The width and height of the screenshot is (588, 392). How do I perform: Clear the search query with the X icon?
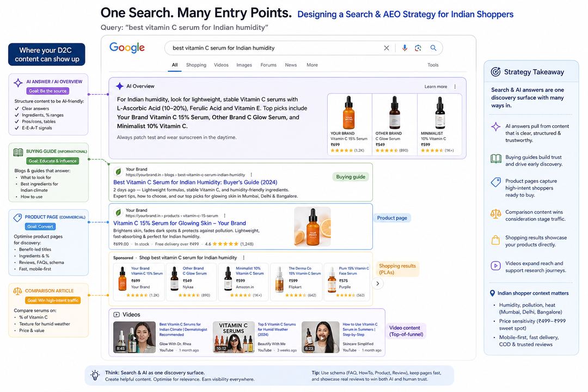(386, 48)
